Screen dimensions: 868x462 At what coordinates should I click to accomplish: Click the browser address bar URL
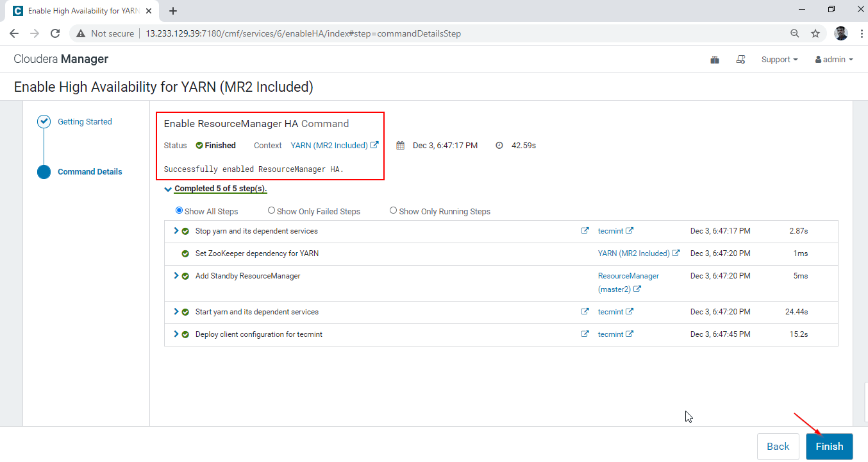pyautogui.click(x=303, y=33)
